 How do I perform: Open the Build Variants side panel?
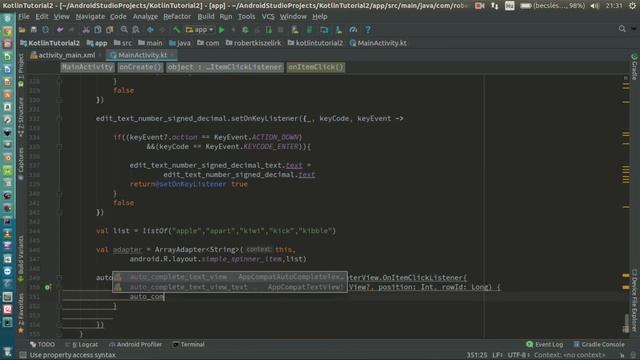21,258
